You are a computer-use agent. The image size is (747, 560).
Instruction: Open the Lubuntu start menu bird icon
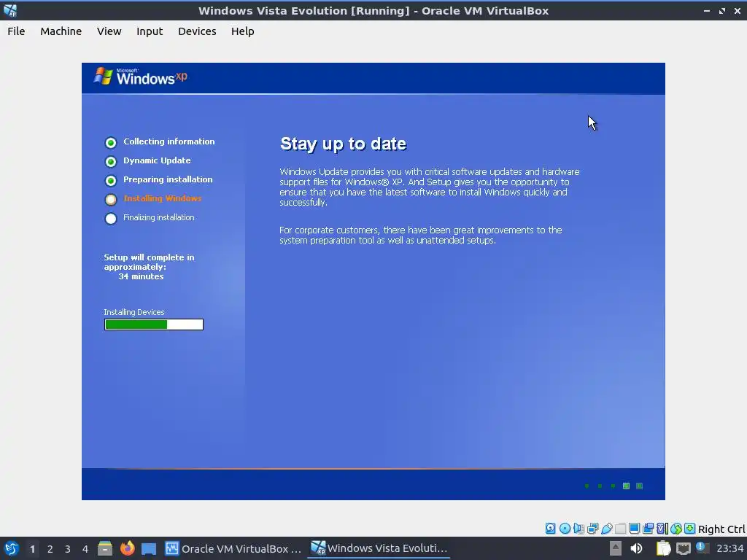(x=12, y=548)
